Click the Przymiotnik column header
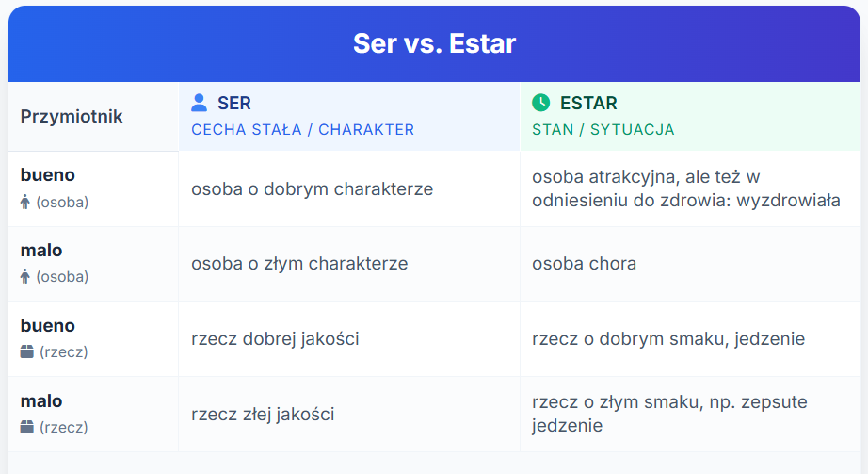Image resolution: width=868 pixels, height=474 pixels. [72, 117]
